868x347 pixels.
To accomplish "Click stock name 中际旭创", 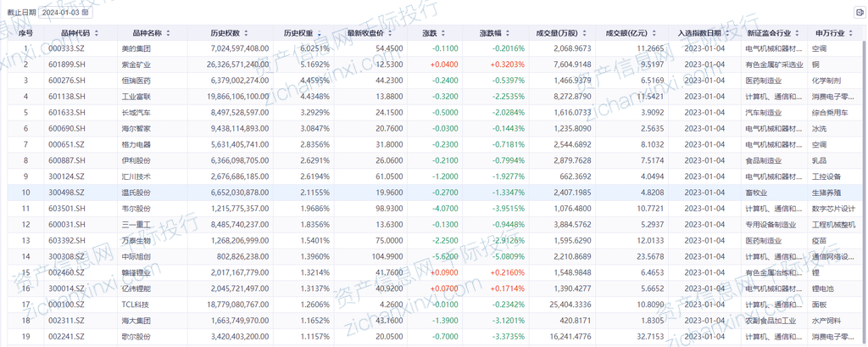I will [x=136, y=257].
